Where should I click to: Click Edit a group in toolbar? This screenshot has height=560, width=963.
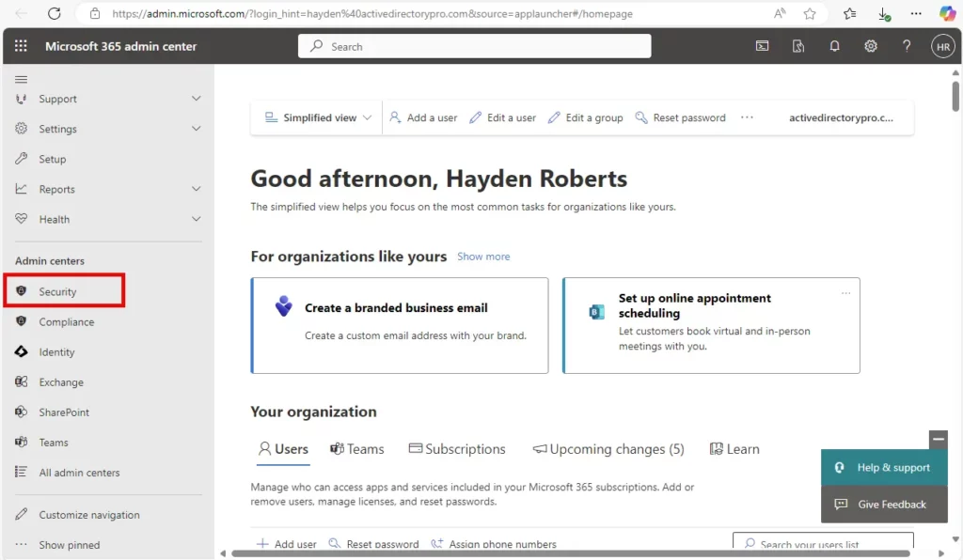[586, 117]
